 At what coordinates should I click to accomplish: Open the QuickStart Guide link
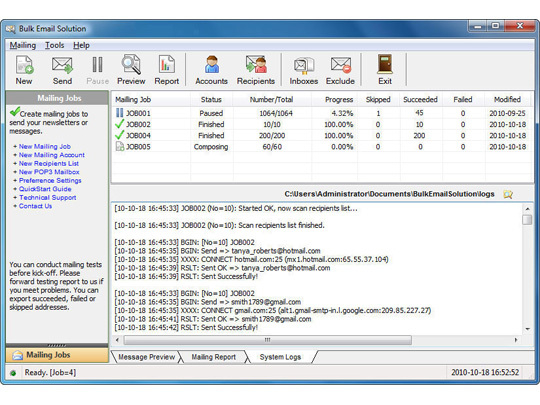45,189
